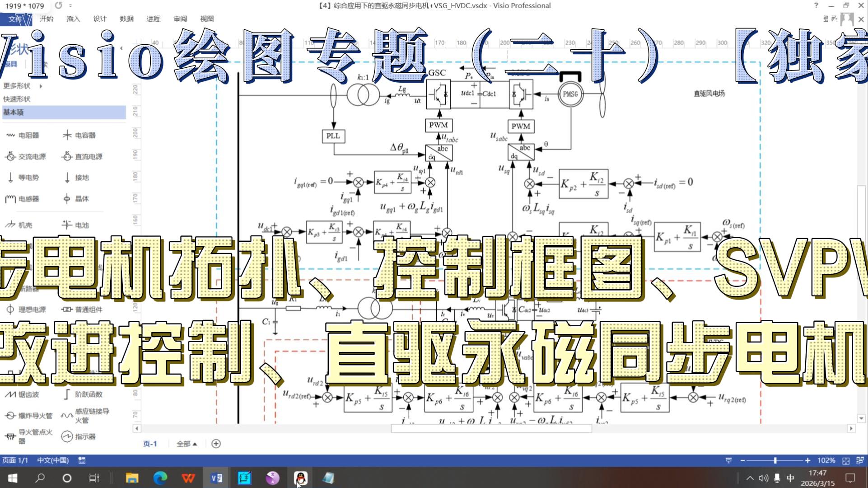Click the switch windows status bar icon
Viewport: 868px width, 488px height.
tap(860, 460)
